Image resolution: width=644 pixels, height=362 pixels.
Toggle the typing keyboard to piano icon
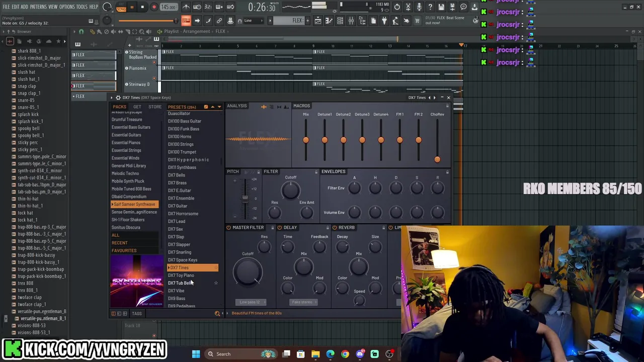(186, 21)
